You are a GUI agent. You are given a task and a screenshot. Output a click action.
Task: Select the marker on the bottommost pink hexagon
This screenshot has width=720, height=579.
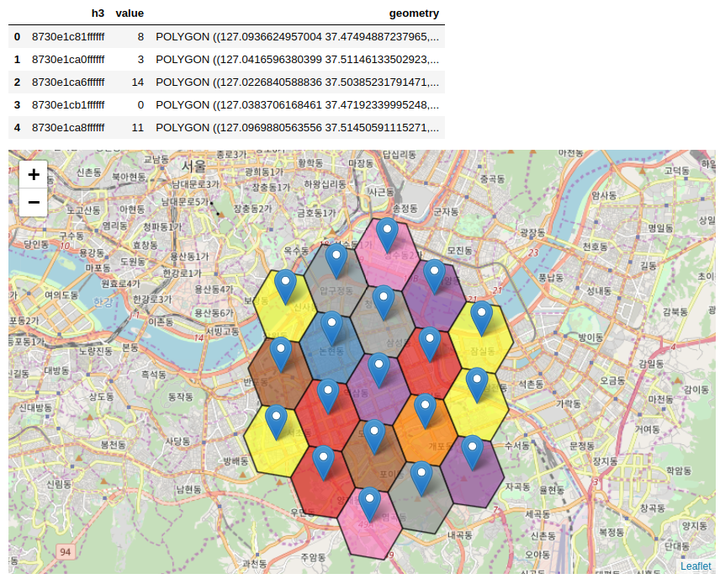370,505
